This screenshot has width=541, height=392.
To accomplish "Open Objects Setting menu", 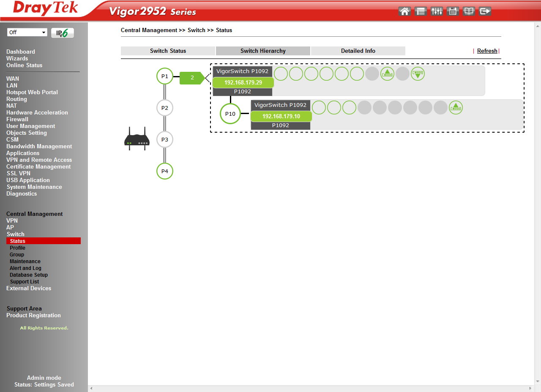I will 27,133.
